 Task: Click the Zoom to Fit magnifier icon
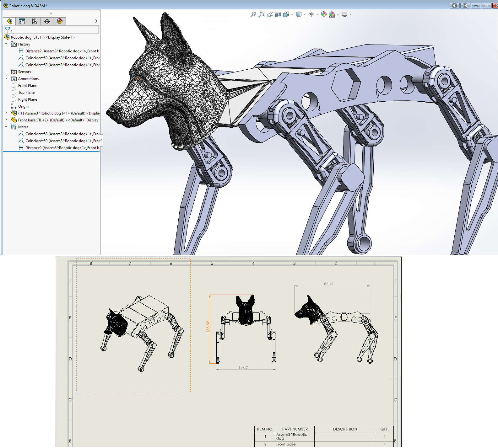(253, 14)
